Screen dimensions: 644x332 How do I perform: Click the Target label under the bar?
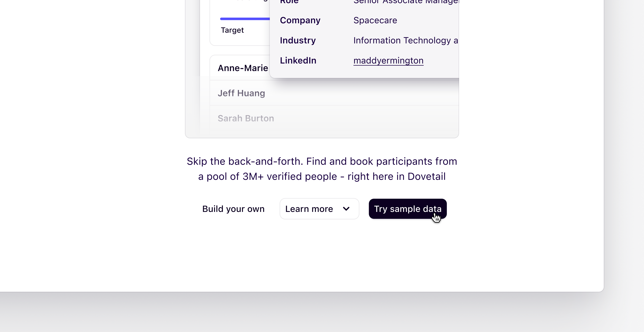click(232, 30)
